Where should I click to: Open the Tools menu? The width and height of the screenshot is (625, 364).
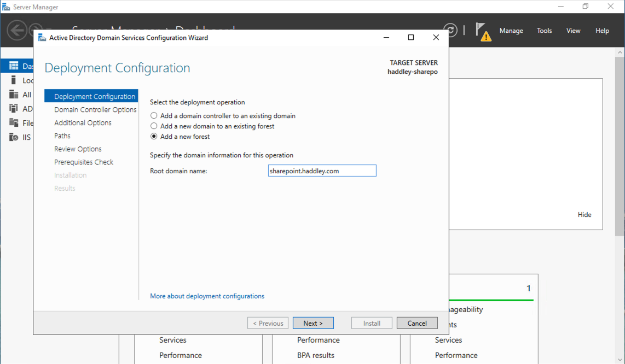point(544,31)
